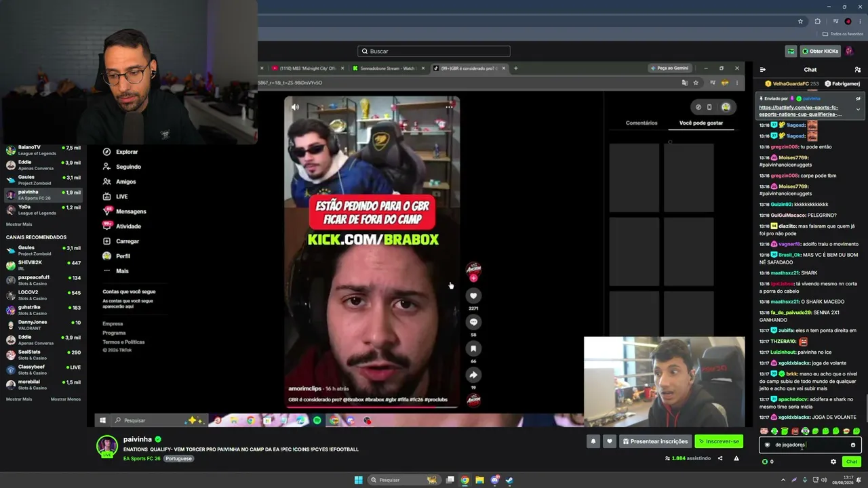Collapse recommended list with Mostrar Menos
Viewport: 868px width, 488px height.
coord(66,399)
